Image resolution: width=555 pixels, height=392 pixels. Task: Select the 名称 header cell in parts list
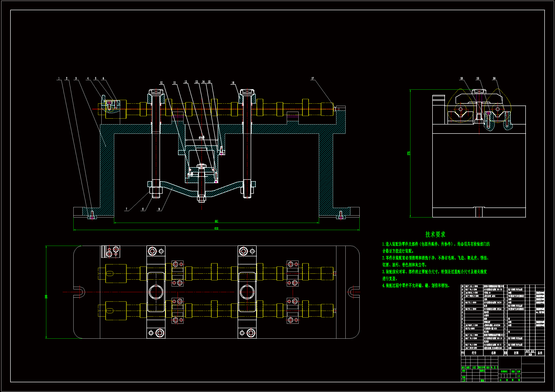pos(494,353)
